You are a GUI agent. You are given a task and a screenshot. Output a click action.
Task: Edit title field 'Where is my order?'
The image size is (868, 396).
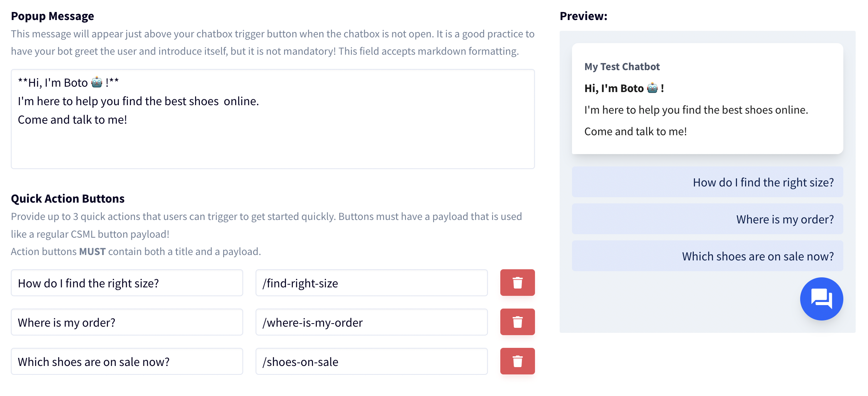[x=127, y=322]
